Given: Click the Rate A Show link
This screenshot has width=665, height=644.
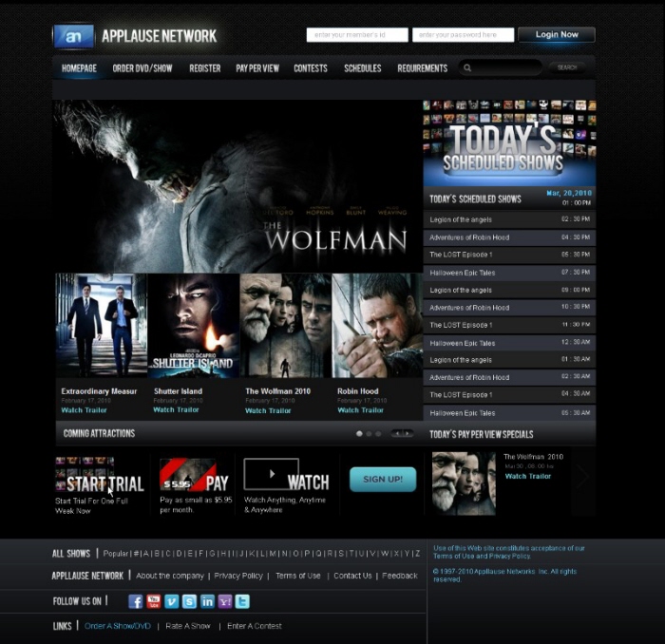Looking at the screenshot, I should click(x=188, y=626).
